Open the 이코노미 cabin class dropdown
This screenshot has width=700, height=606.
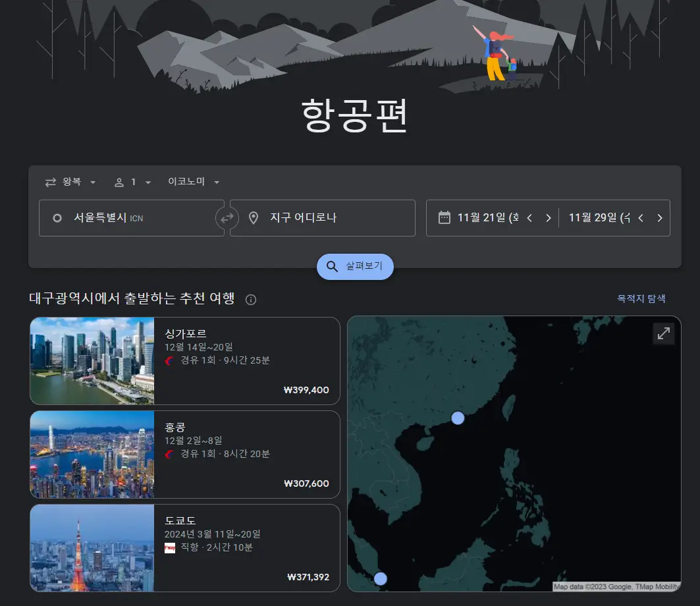193,182
